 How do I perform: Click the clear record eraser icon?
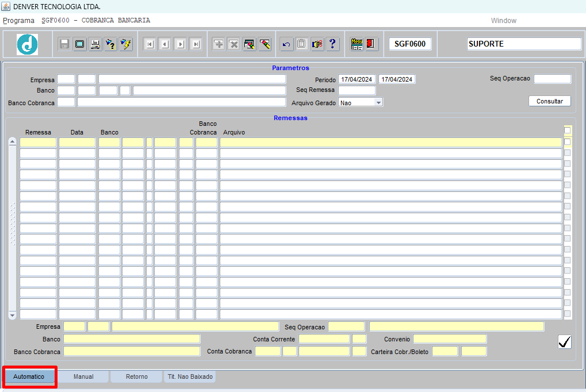[x=265, y=44]
